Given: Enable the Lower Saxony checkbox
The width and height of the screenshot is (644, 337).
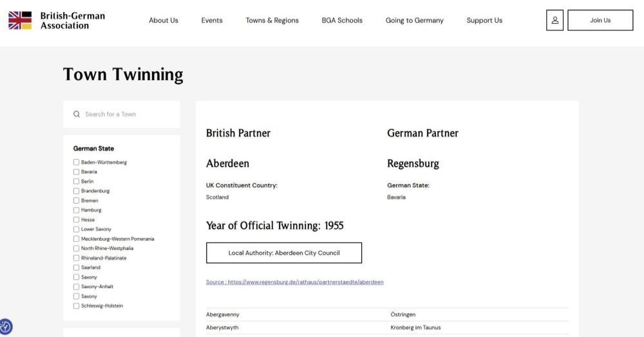Looking at the screenshot, I should [76, 229].
